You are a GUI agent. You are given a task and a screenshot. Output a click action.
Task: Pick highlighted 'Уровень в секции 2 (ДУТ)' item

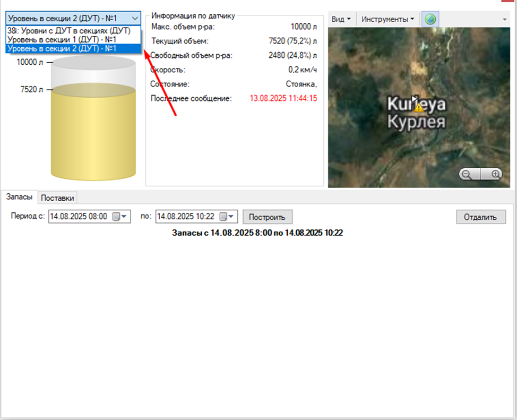(x=62, y=49)
